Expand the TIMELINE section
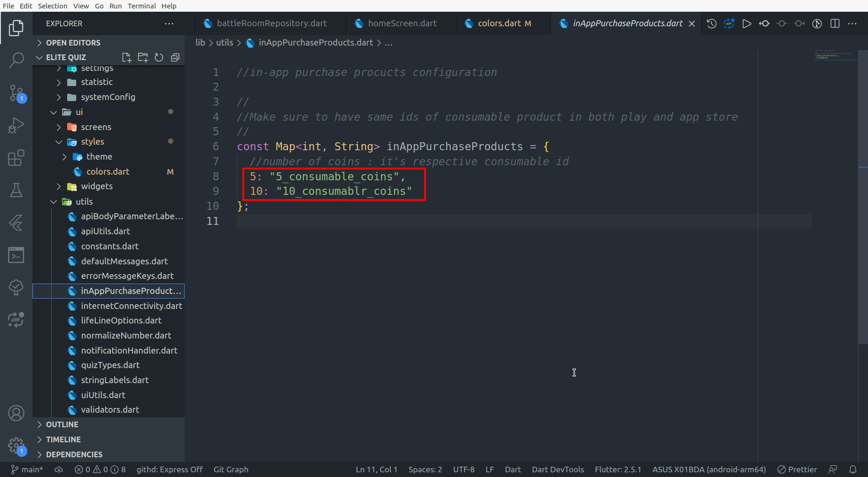 [63, 439]
